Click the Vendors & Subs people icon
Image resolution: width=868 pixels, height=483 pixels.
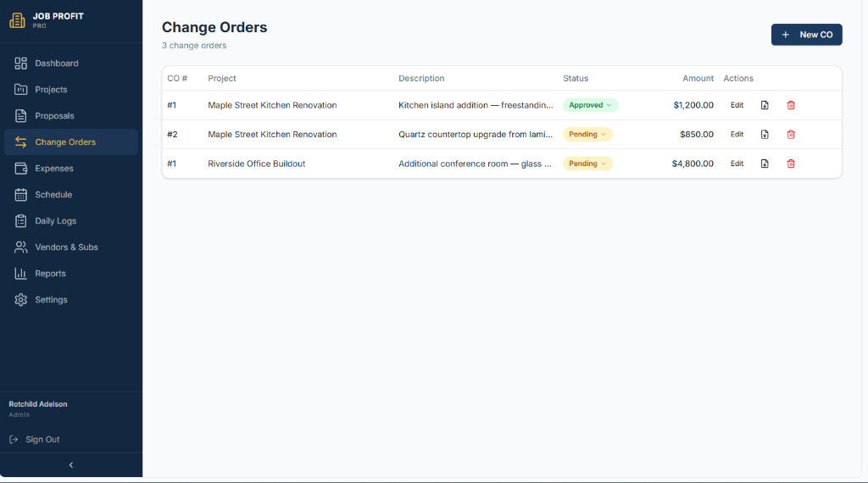[21, 247]
